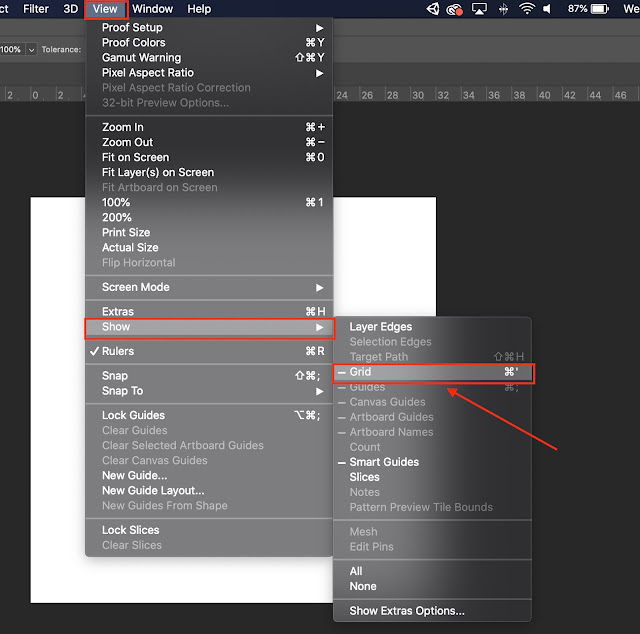The image size is (640, 634).
Task: Open the zoom percentage dropdown arrow
Action: click(x=31, y=50)
